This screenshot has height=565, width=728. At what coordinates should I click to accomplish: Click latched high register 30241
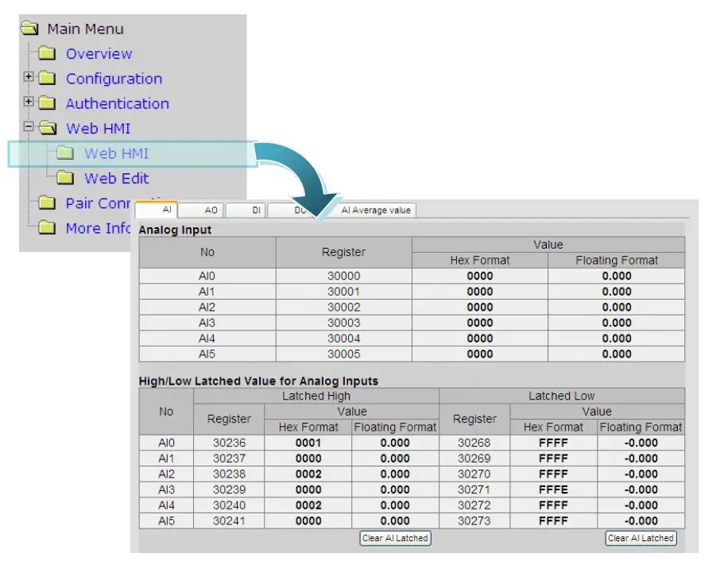229,520
